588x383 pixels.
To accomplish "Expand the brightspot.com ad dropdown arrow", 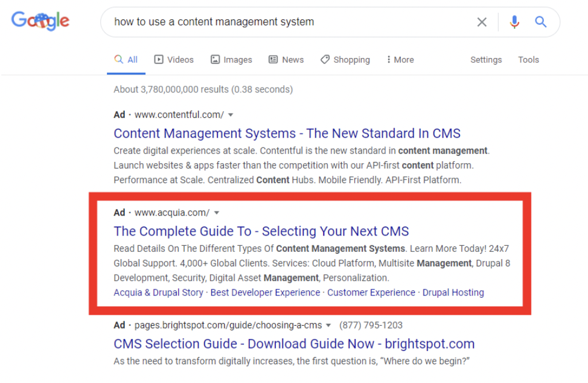I will [x=329, y=325].
